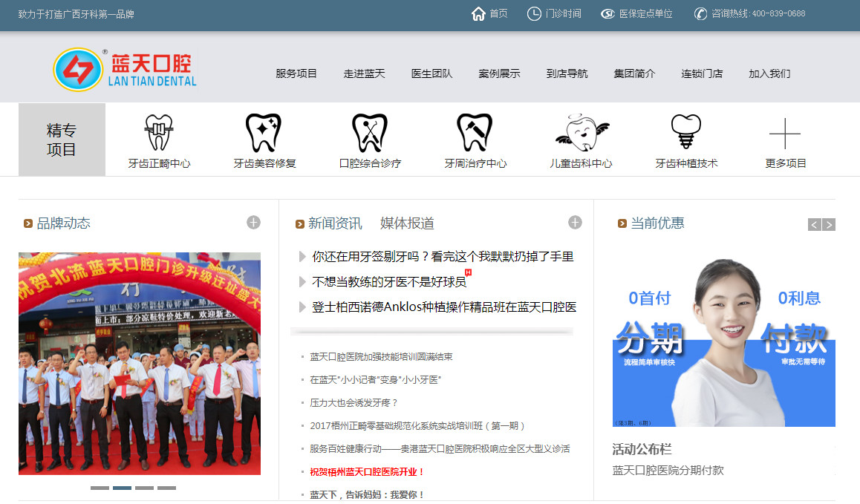Viewport: 860px width, 504px height.
Task: Switch to the 新闻资讯 tab
Action: (335, 223)
